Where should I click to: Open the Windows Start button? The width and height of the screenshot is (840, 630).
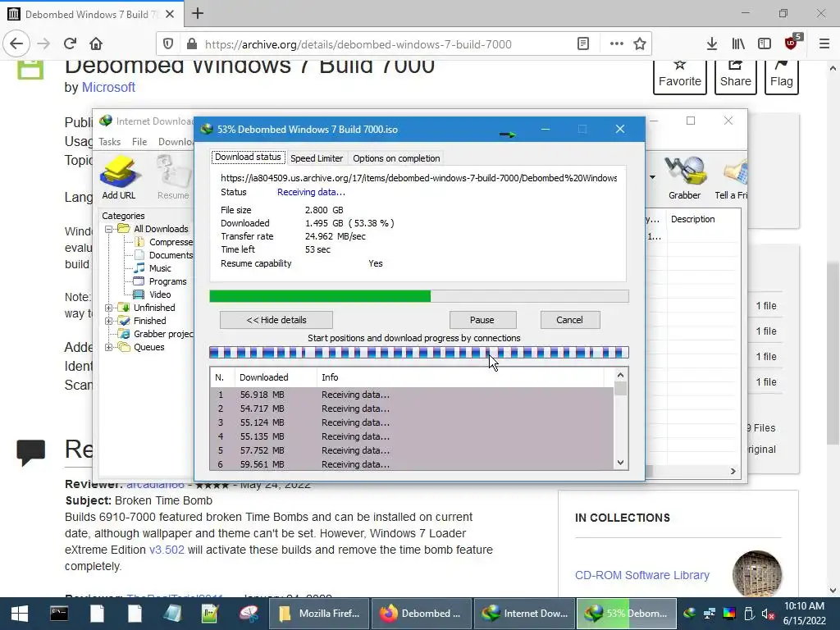[x=20, y=614]
